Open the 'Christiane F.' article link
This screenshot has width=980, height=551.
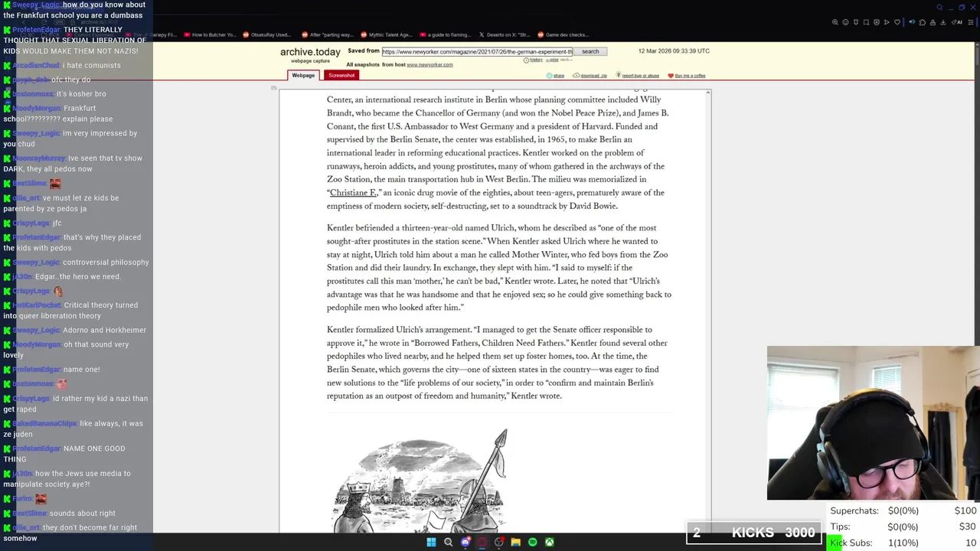(x=353, y=194)
